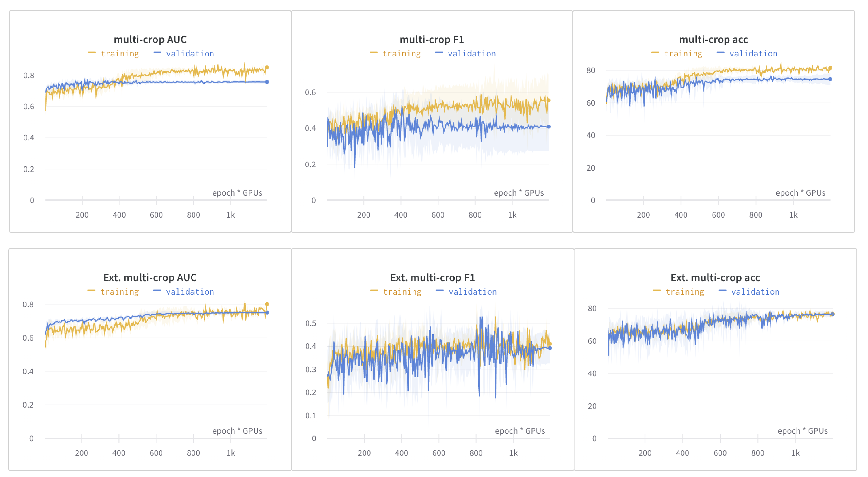
Task: Click the training legend in Ext. multi-crop AUC chart
Action: point(113,292)
